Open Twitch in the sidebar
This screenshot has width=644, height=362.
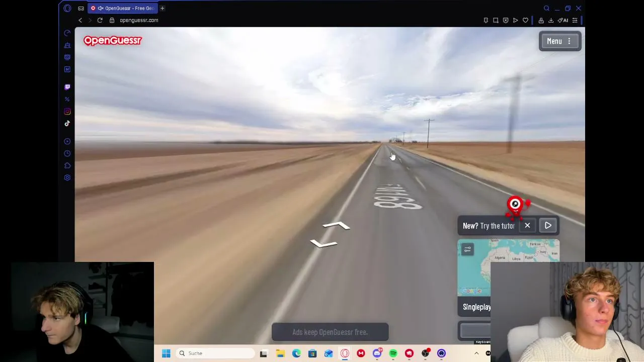[67, 87]
